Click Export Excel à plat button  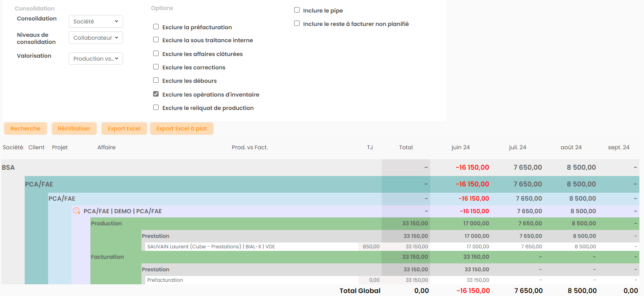click(182, 128)
